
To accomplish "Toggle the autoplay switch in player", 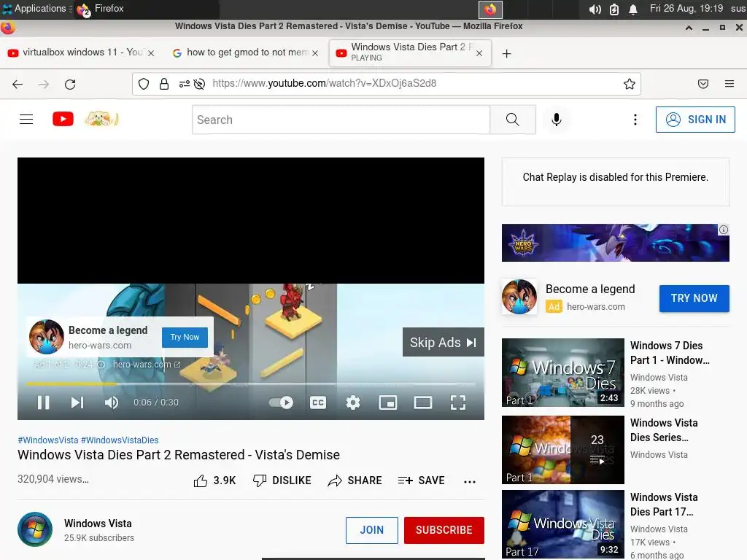I will tap(281, 402).
